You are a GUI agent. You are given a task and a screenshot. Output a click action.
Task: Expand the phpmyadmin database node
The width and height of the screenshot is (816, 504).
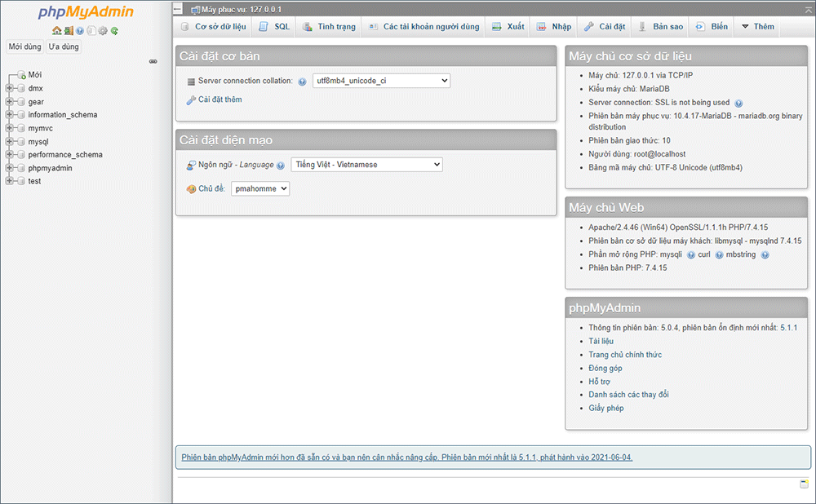[9, 168]
